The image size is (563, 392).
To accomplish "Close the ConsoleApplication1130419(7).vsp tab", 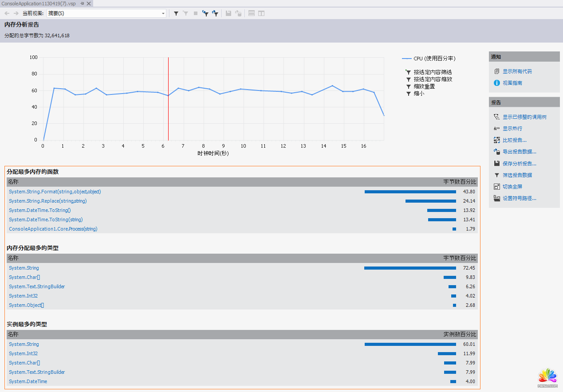I will pyautogui.click(x=89, y=4).
